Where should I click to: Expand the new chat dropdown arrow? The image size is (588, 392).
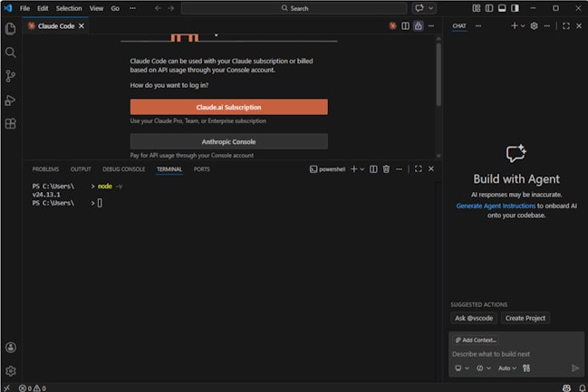pyautogui.click(x=522, y=26)
